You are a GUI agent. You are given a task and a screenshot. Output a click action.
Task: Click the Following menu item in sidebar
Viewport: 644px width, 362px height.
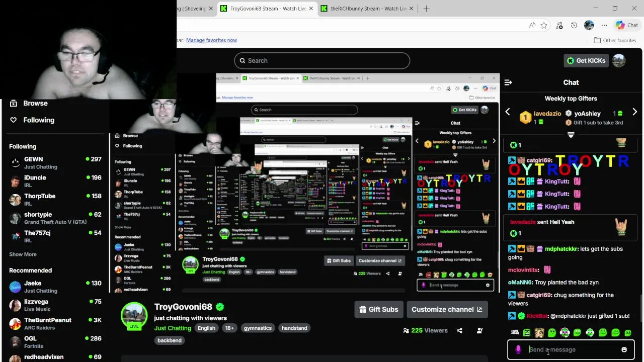coord(39,120)
